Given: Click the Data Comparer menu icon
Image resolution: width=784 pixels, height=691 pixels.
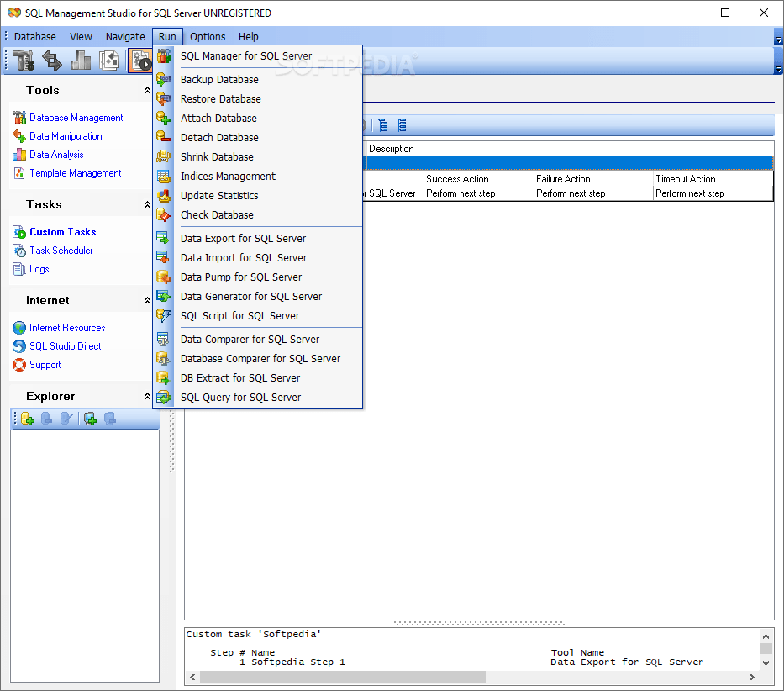Looking at the screenshot, I should click(x=164, y=340).
